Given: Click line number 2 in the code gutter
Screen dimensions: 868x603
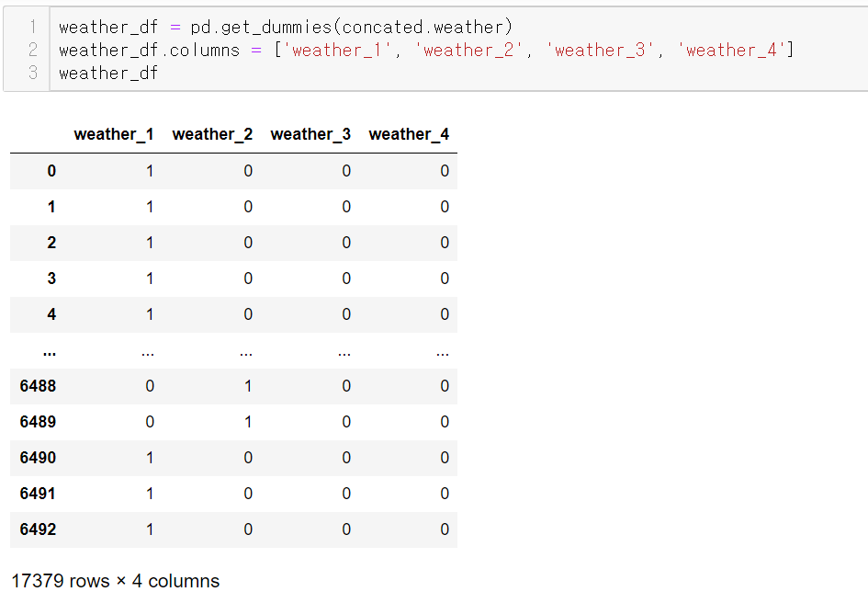Looking at the screenshot, I should [x=33, y=50].
